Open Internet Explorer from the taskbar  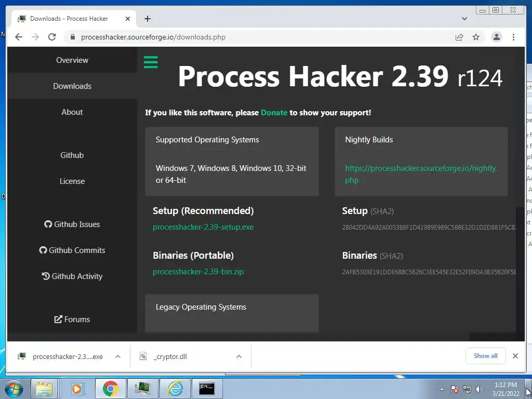tap(175, 389)
